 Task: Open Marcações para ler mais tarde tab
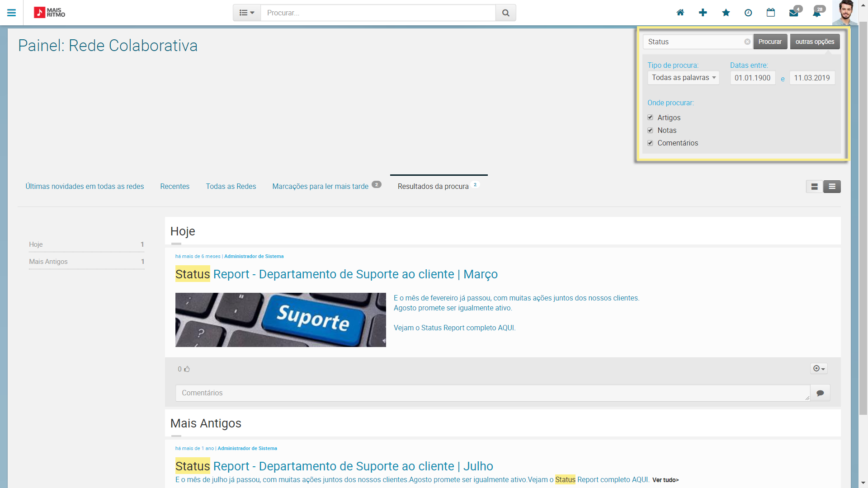point(326,186)
